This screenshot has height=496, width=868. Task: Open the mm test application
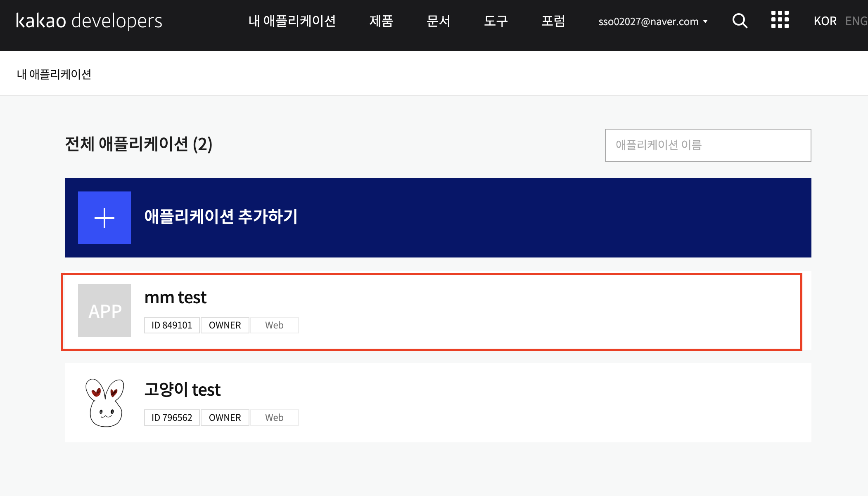(x=175, y=298)
